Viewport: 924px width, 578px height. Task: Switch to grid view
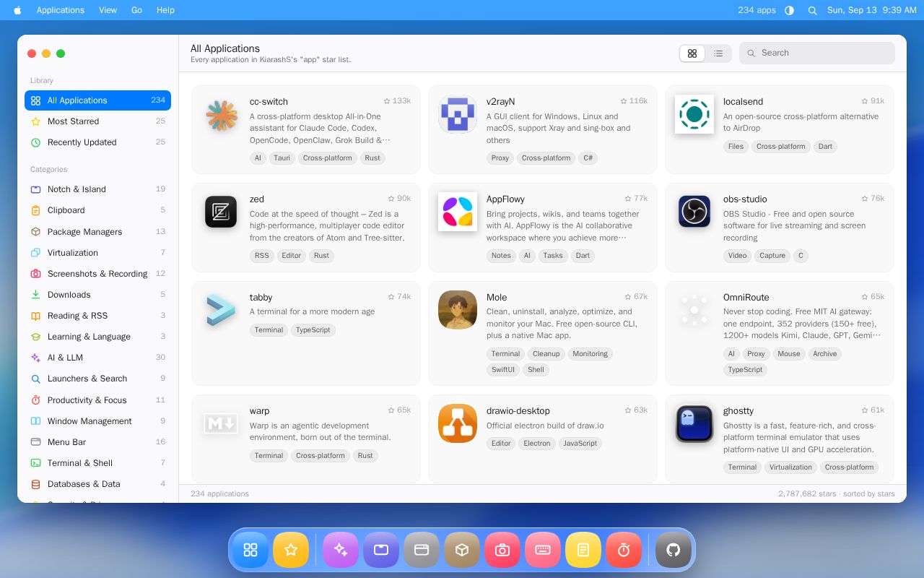[692, 53]
